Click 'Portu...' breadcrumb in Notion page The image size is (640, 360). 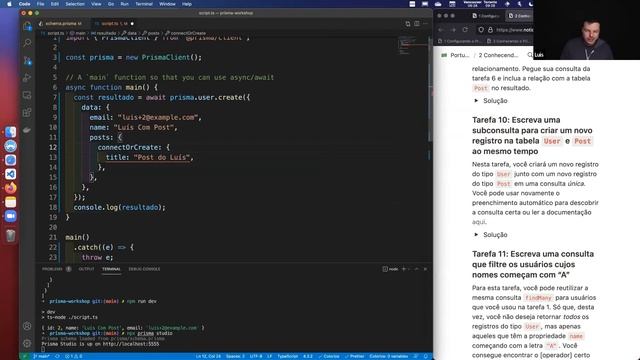point(460,55)
